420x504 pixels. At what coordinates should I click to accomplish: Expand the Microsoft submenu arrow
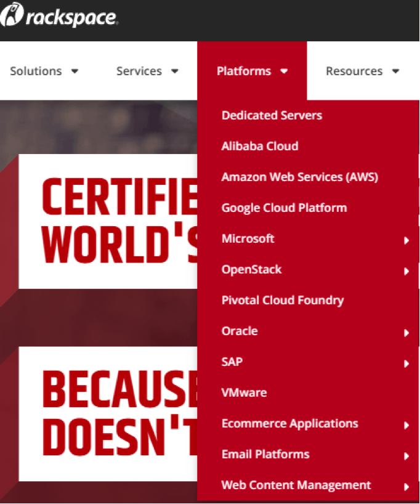[x=406, y=240]
